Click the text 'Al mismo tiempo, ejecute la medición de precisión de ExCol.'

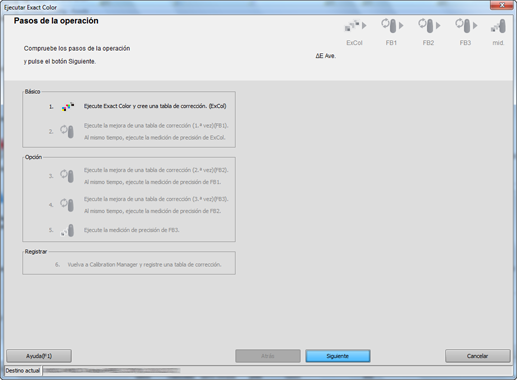tap(155, 137)
